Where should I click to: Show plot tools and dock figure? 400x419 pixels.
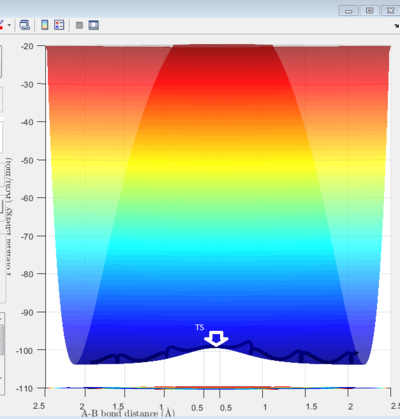(x=94, y=25)
